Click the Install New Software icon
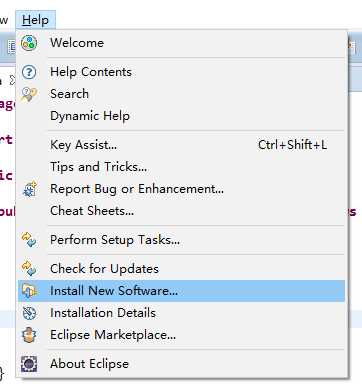The height and width of the screenshot is (388, 362). click(29, 291)
